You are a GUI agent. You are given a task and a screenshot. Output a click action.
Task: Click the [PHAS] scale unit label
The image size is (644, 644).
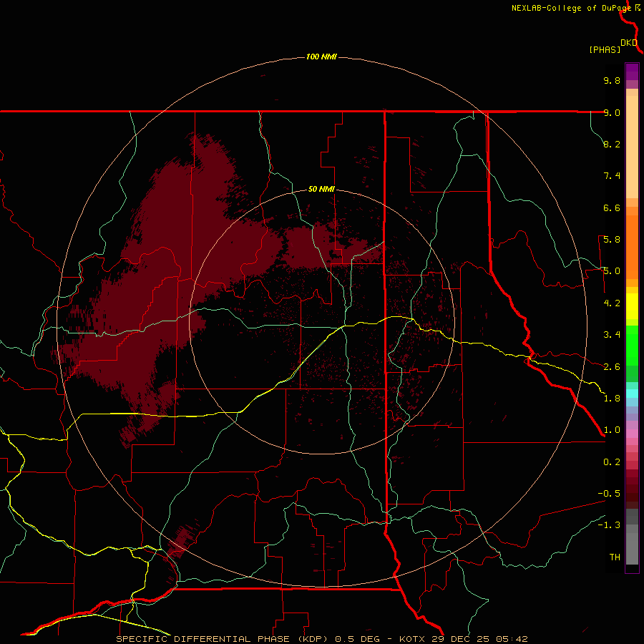tap(605, 49)
